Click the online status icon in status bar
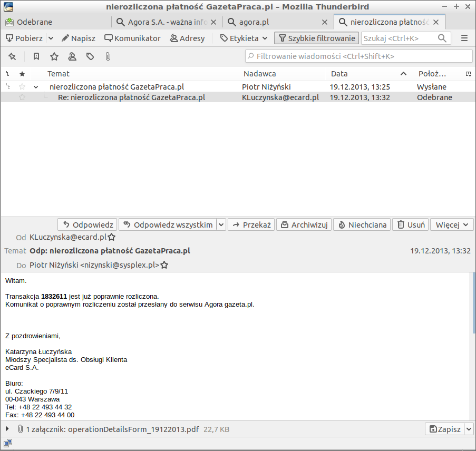This screenshot has width=476, height=451. pos(8,444)
